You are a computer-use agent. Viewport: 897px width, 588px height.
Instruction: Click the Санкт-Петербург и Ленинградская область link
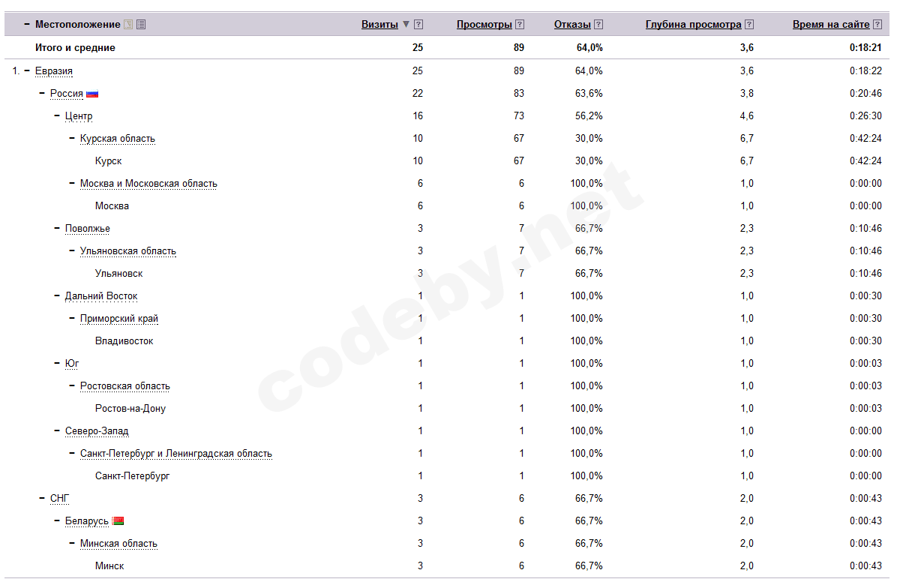175,454
